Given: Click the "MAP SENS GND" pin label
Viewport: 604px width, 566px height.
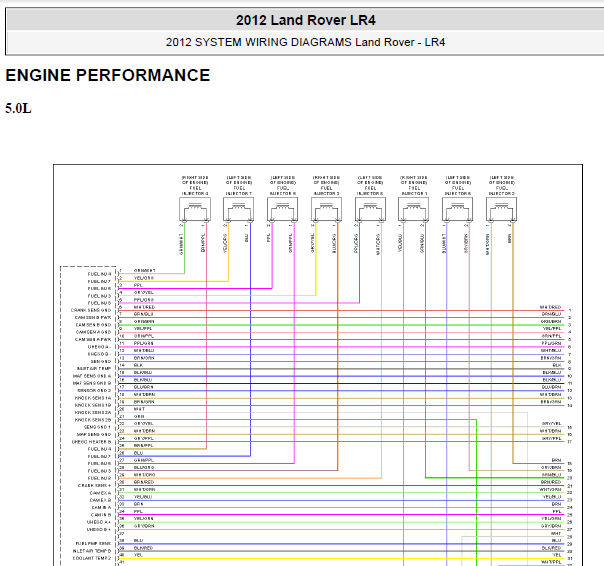Looking at the screenshot, I should pyautogui.click(x=94, y=435).
